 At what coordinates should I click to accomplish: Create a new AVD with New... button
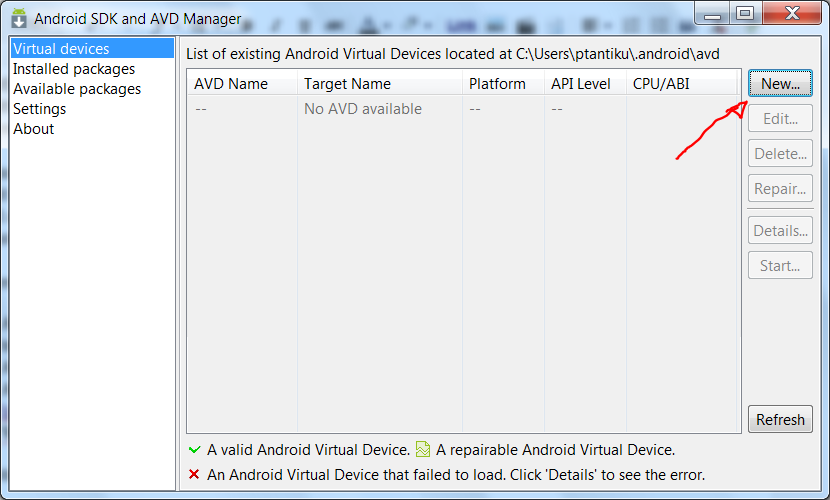(780, 84)
